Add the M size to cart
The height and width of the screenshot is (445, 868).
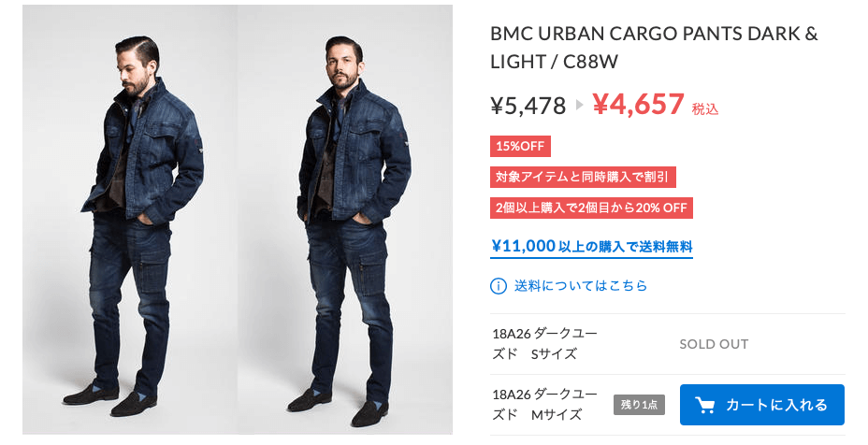pos(761,405)
